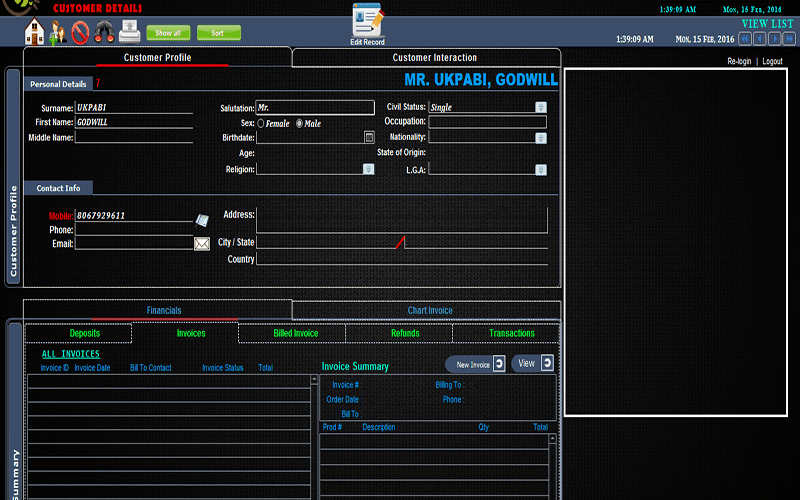Click the envelope icon beside Email
The image size is (800, 500).
pyautogui.click(x=202, y=243)
